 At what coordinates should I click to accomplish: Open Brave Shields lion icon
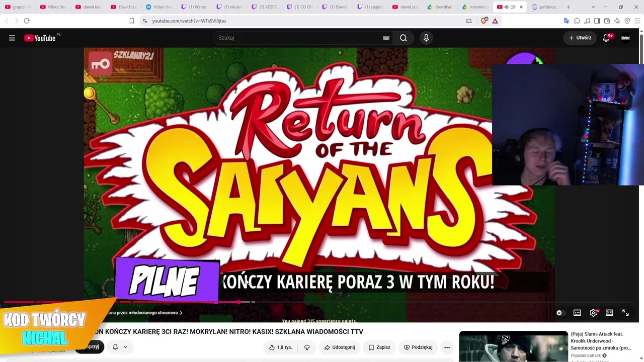(x=484, y=21)
